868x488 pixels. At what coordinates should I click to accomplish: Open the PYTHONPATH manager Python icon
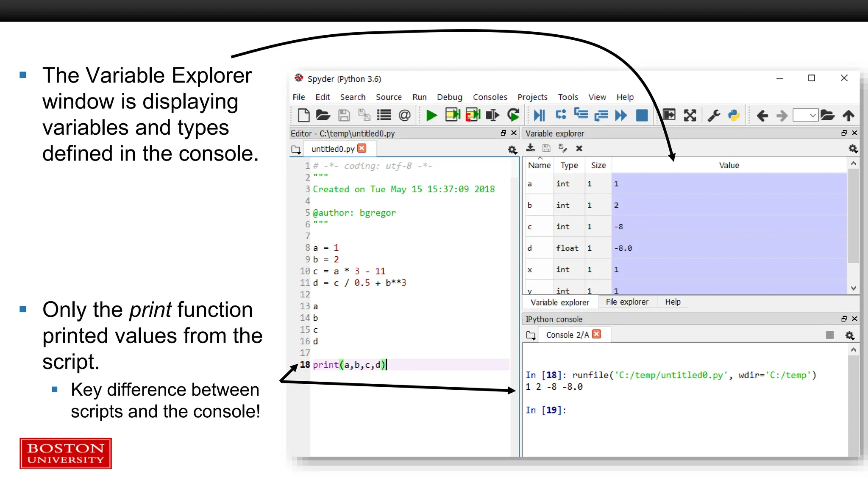pos(734,115)
